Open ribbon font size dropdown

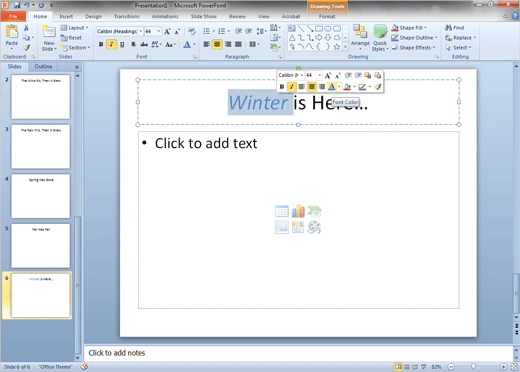tap(159, 31)
